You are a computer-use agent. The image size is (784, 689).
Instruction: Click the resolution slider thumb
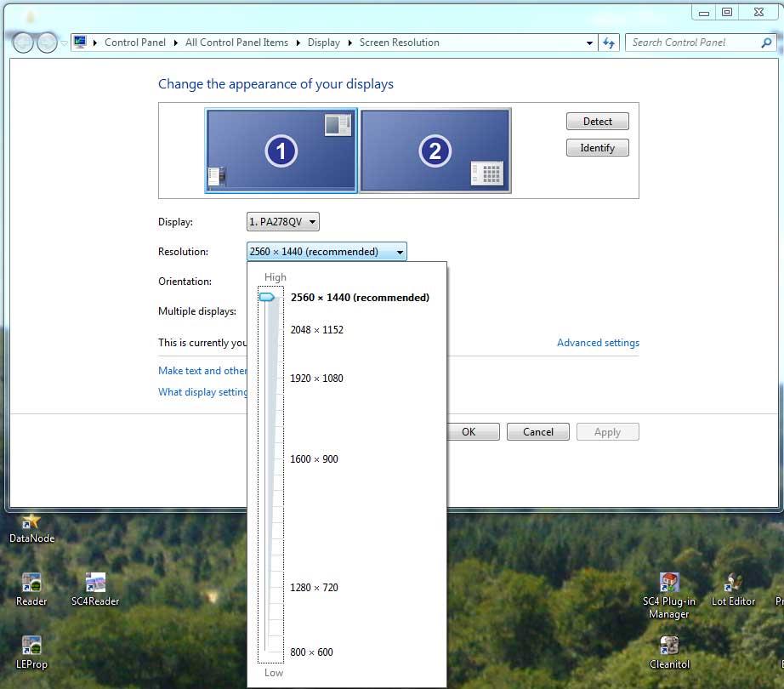click(x=267, y=297)
